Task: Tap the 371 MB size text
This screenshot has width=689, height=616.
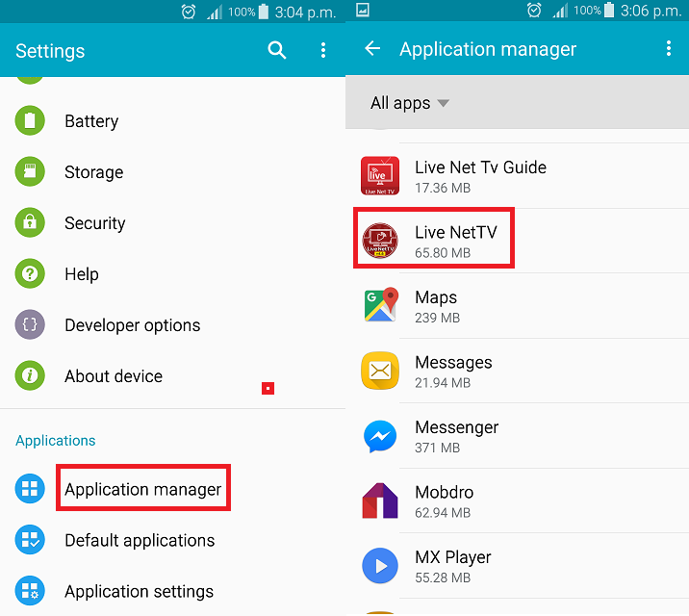Action: pos(437,448)
